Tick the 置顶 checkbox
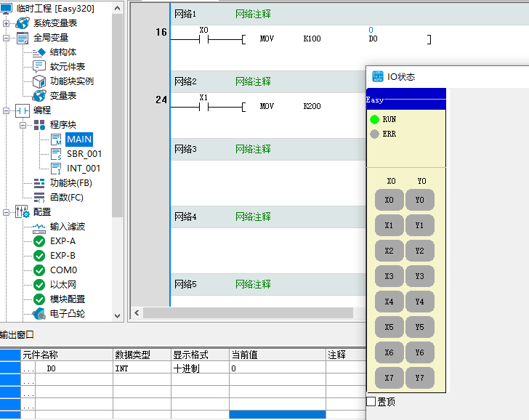Viewport: 529px width, 420px height. coord(371,401)
